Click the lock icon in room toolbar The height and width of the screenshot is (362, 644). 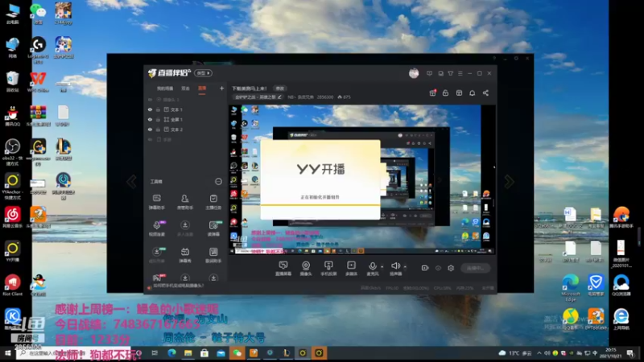(x=446, y=93)
